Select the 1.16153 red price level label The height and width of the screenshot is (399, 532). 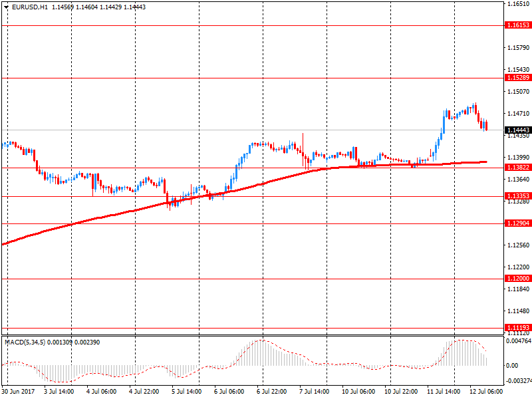[518, 25]
